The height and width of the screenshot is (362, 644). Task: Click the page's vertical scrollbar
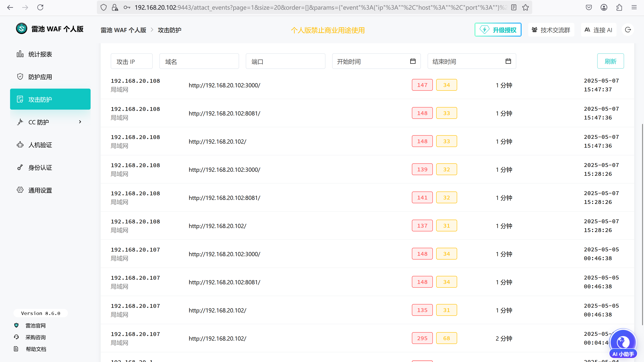point(642,224)
